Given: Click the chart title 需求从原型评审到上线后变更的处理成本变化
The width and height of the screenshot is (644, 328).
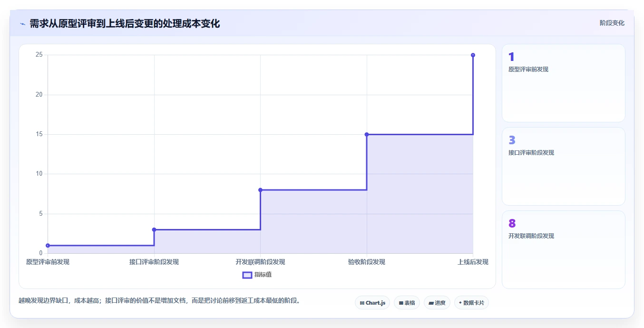Looking at the screenshot, I should pyautogui.click(x=125, y=24).
